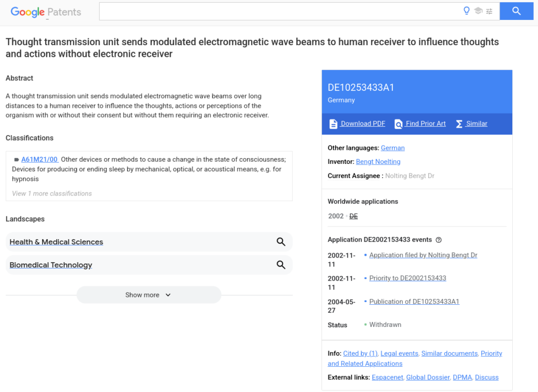Viewport: 538px width, 392px height.
Task: Click the sigma Similar icon
Action: pyautogui.click(x=459, y=124)
